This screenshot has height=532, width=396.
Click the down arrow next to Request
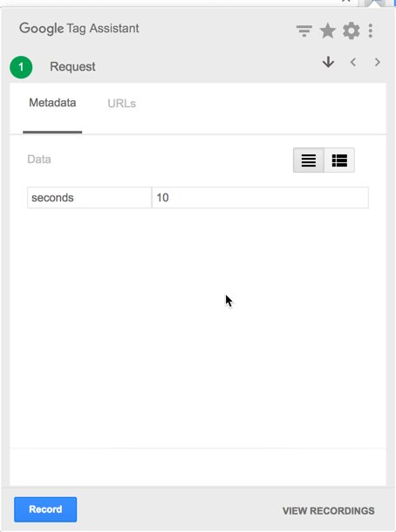[328, 62]
